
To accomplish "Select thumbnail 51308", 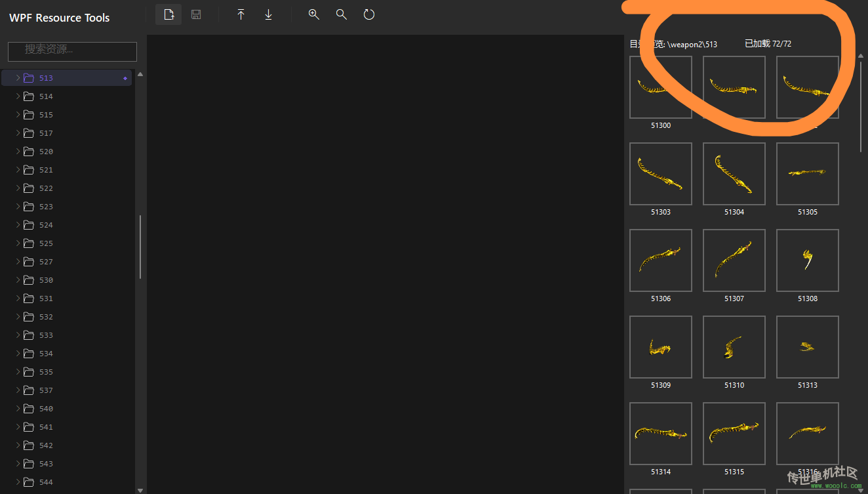I will click(808, 260).
